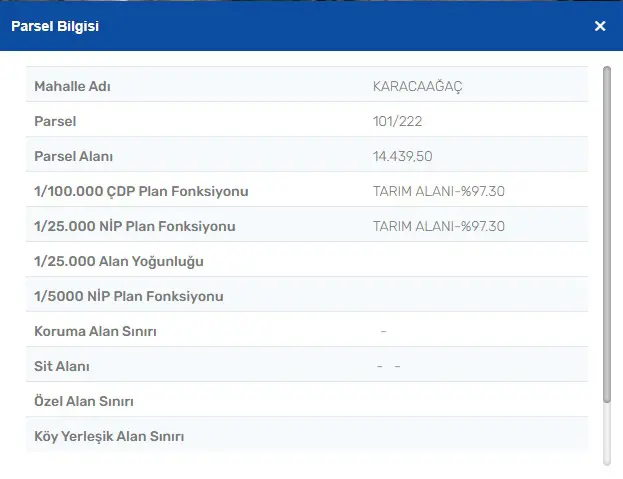Select the 1/5000 NİP Plan Fonksiyonu row

coord(307,296)
